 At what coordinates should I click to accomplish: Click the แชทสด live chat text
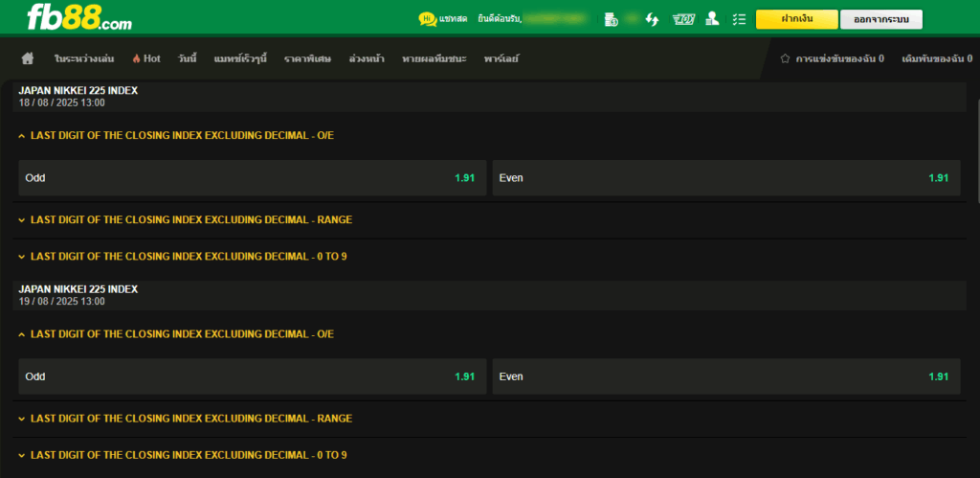(x=454, y=19)
